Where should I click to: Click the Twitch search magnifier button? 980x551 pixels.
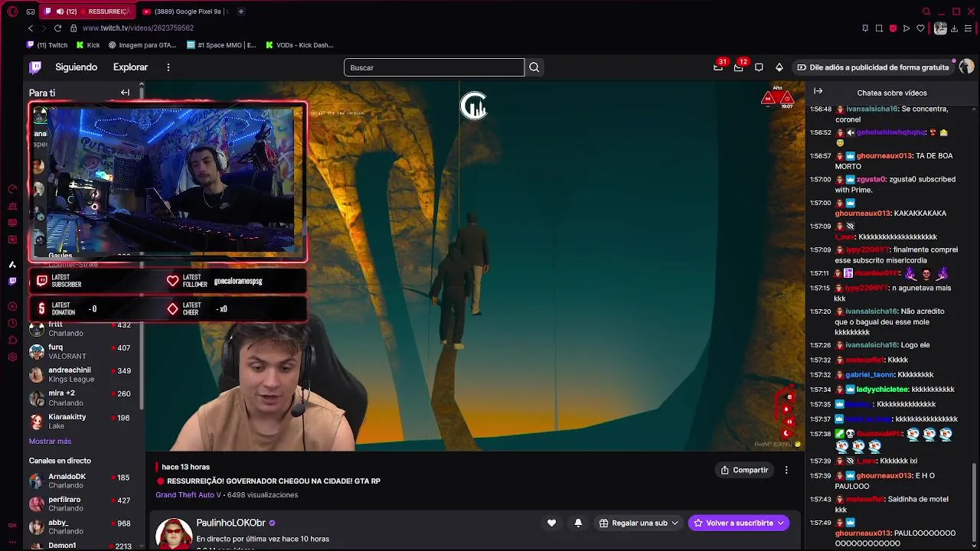(534, 67)
